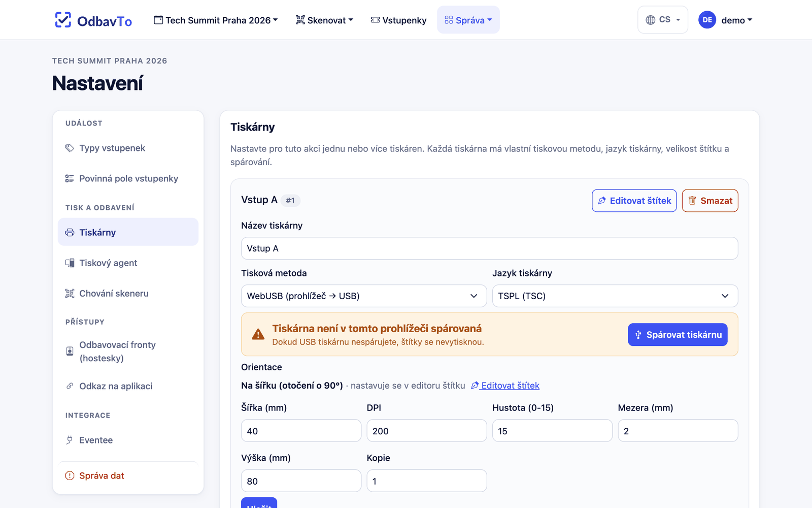812x508 pixels.
Task: Click the printer icon beside Tiskárny
Action: 70,232
